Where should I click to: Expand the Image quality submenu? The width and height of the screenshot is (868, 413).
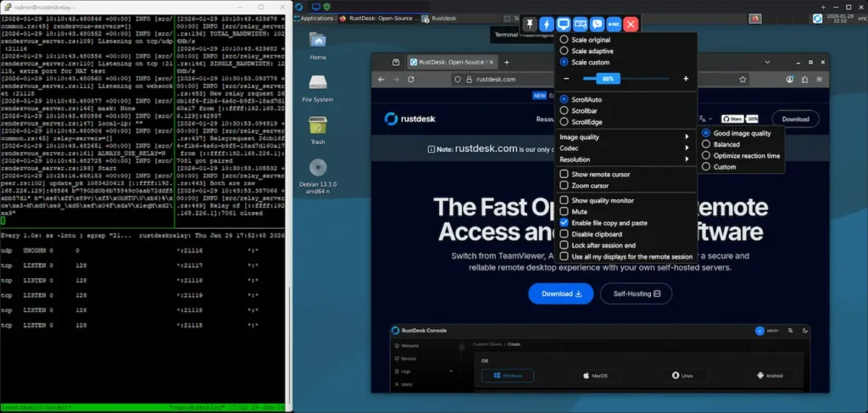tap(626, 137)
